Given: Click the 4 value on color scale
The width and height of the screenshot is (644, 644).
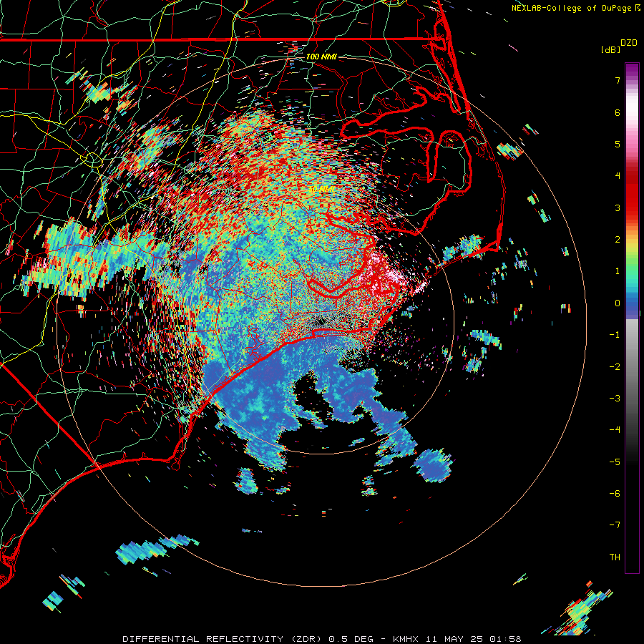Looking at the screenshot, I should point(618,175).
